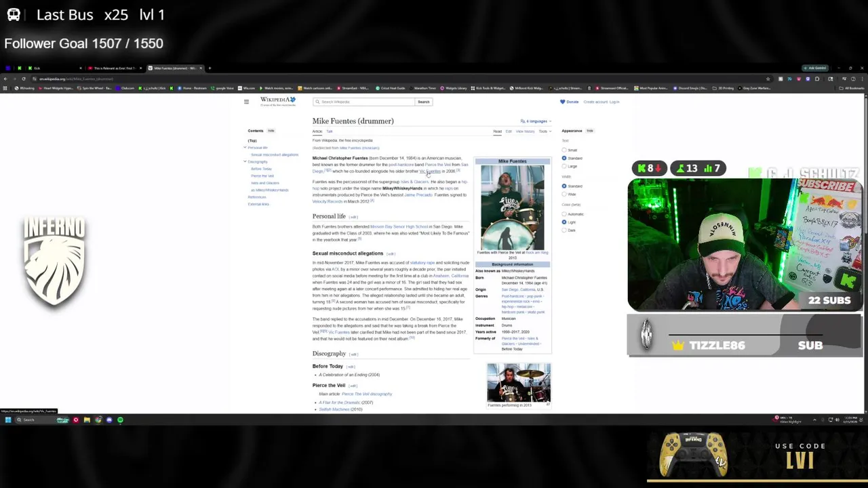Open File Explorer from the taskbar

(87, 420)
